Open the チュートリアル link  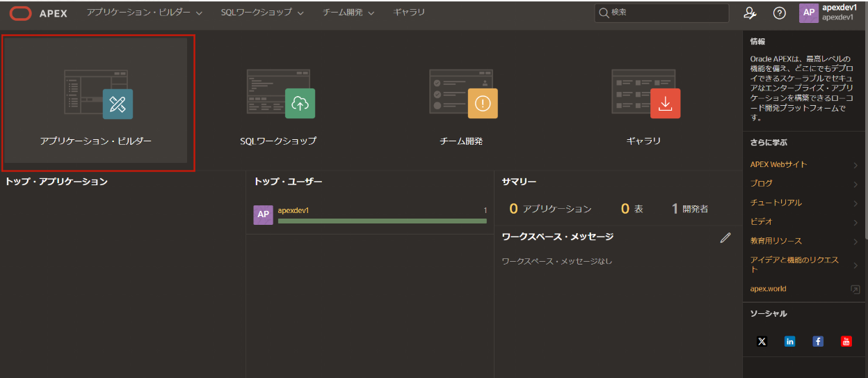775,203
